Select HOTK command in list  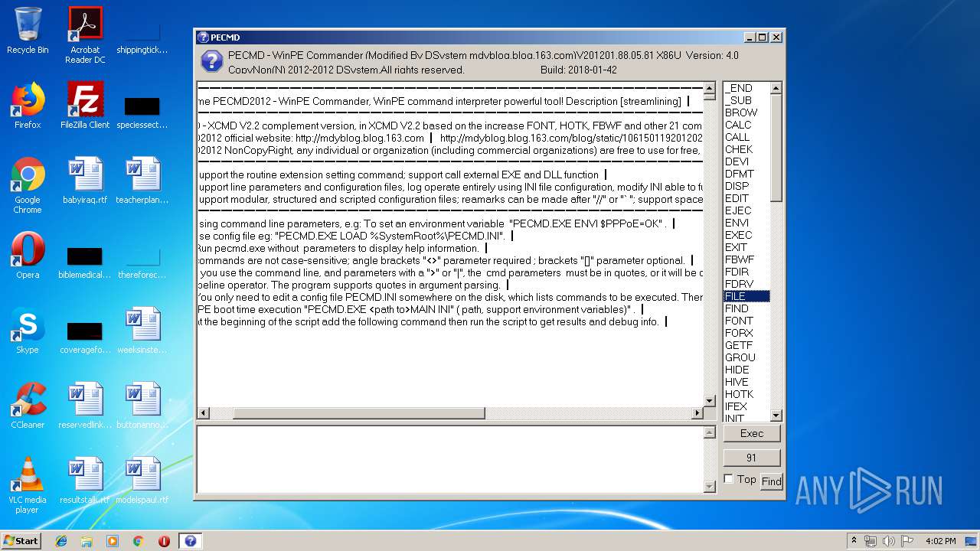point(746,394)
